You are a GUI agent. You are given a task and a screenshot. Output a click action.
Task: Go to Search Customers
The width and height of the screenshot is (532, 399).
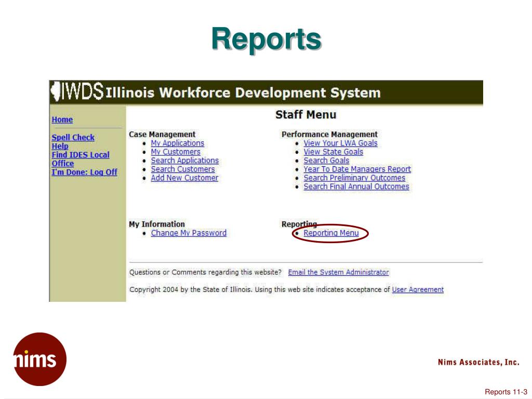tap(182, 169)
